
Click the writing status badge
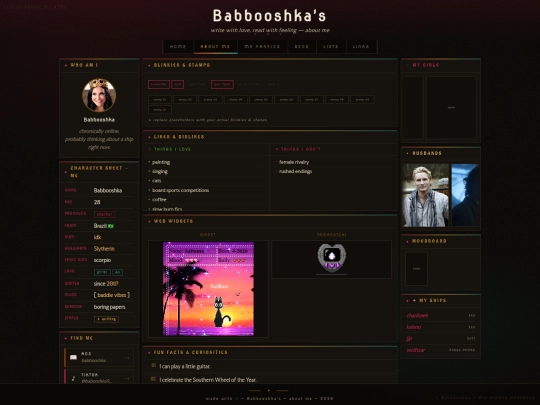[106, 319]
